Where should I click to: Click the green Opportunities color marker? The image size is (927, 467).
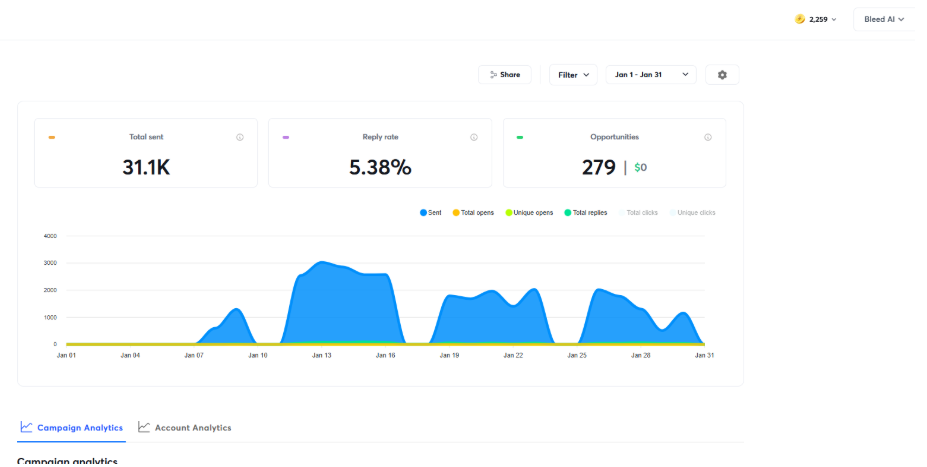click(x=520, y=137)
